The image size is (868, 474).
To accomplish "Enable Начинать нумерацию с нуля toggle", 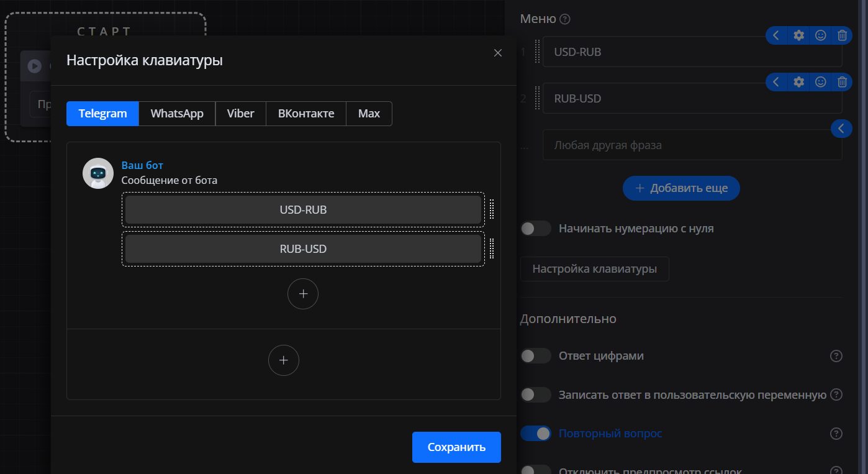I will (535, 229).
